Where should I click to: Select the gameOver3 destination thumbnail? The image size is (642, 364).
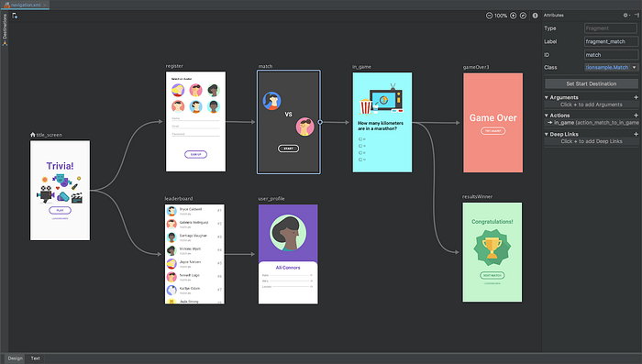493,123
